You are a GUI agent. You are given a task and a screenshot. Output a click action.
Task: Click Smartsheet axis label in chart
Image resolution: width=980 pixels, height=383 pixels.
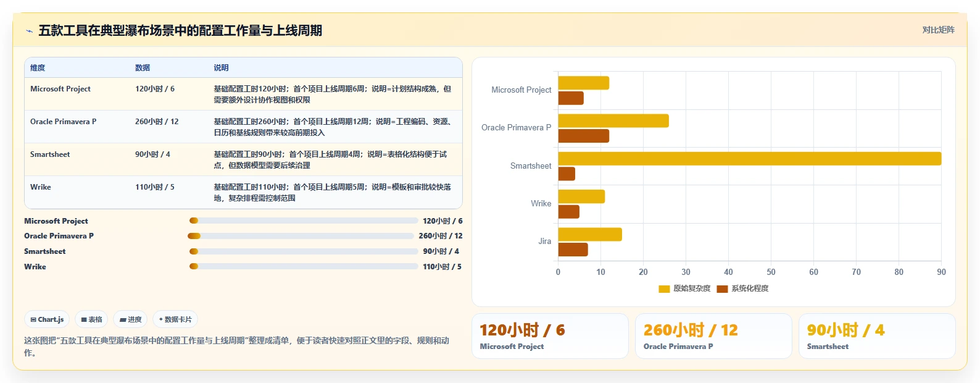point(531,166)
